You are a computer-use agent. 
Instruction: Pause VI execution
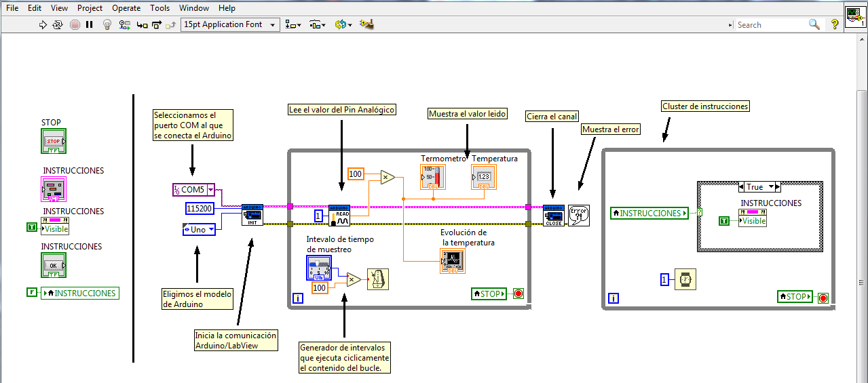point(90,24)
